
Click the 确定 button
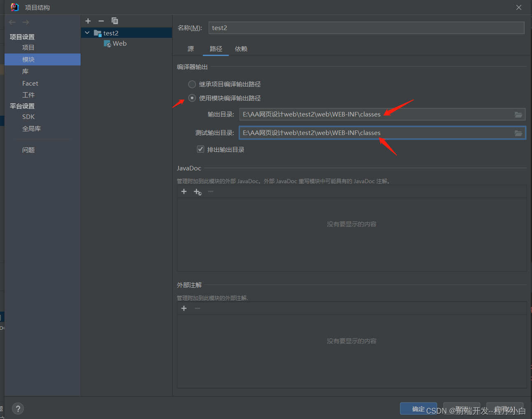(418, 409)
